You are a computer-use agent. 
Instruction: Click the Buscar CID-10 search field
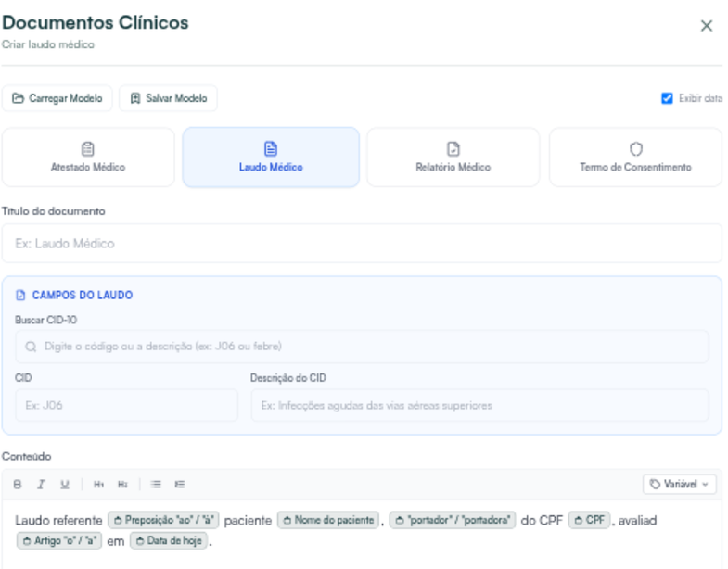[362, 347]
